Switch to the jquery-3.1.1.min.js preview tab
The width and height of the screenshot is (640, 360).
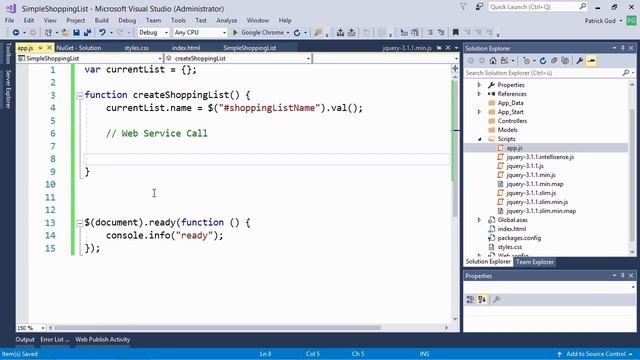coord(407,48)
